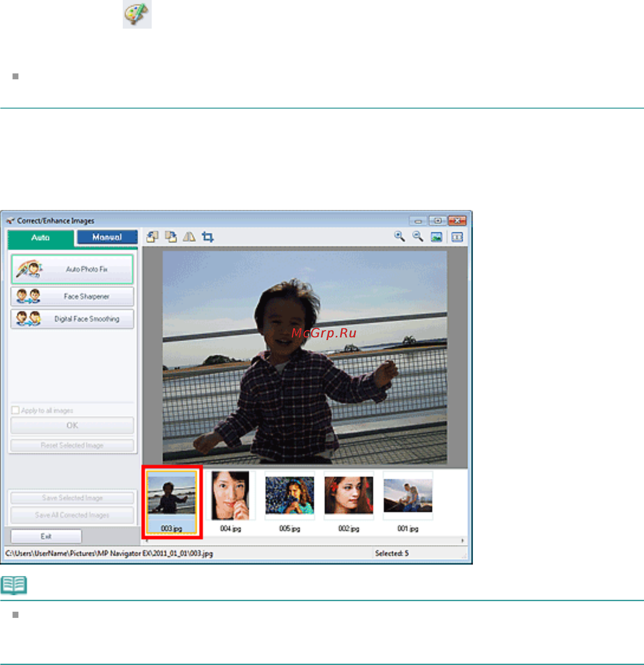644x665 pixels.
Task: Click the Correct/Enhance palette icon at top
Action: tap(137, 14)
